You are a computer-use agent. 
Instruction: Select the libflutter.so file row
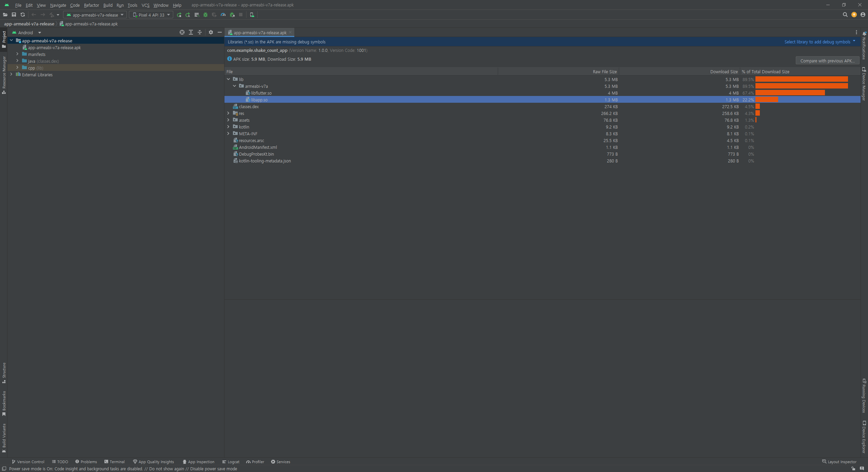[261, 93]
